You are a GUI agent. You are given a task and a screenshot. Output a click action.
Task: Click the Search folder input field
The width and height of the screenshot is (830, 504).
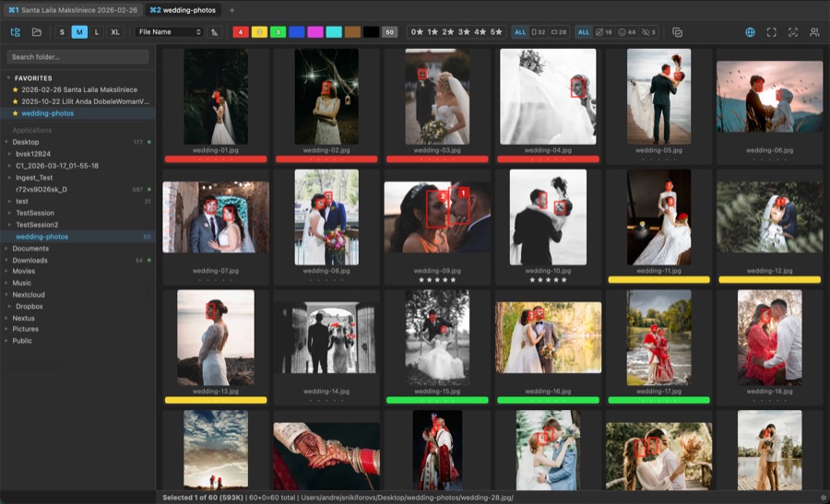point(77,57)
